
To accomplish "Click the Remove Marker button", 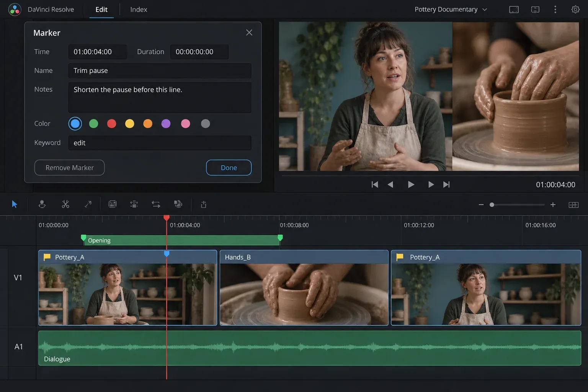I will click(69, 168).
